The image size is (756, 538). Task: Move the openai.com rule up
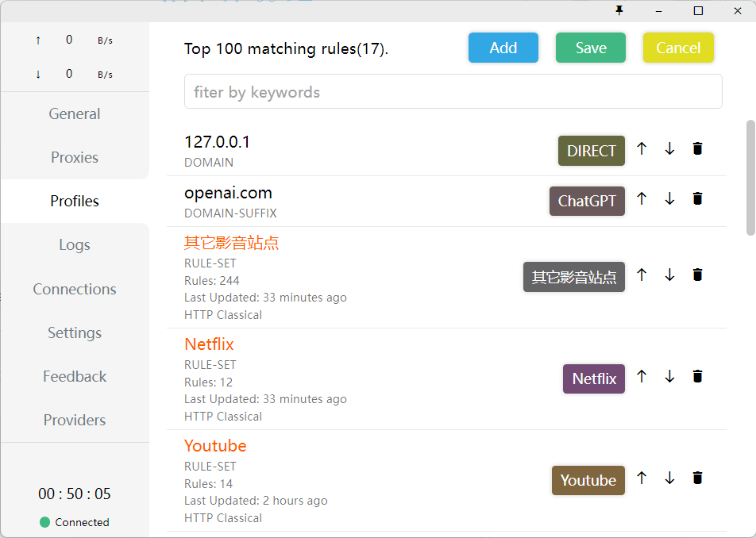click(642, 199)
